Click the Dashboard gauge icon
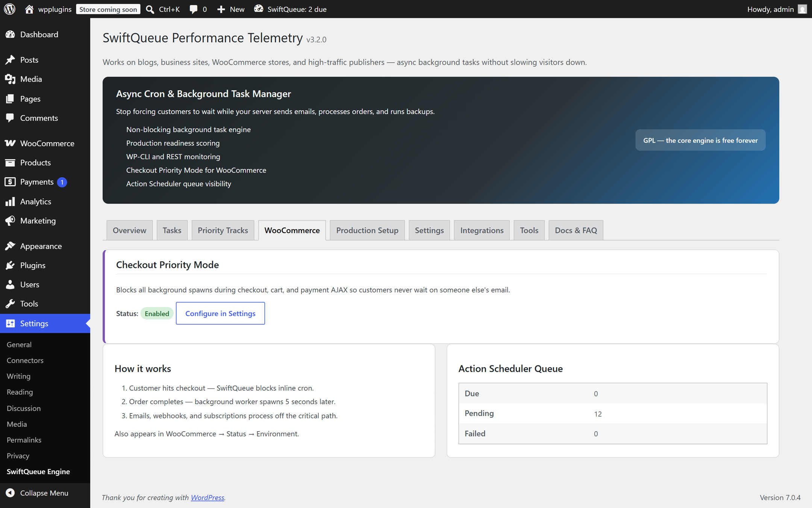The width and height of the screenshot is (812, 508). pyautogui.click(x=10, y=34)
